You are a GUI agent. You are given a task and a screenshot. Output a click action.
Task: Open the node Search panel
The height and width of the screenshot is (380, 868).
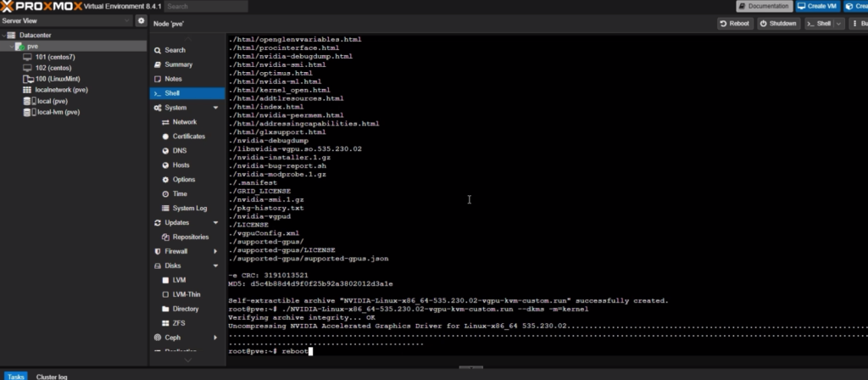(x=175, y=50)
